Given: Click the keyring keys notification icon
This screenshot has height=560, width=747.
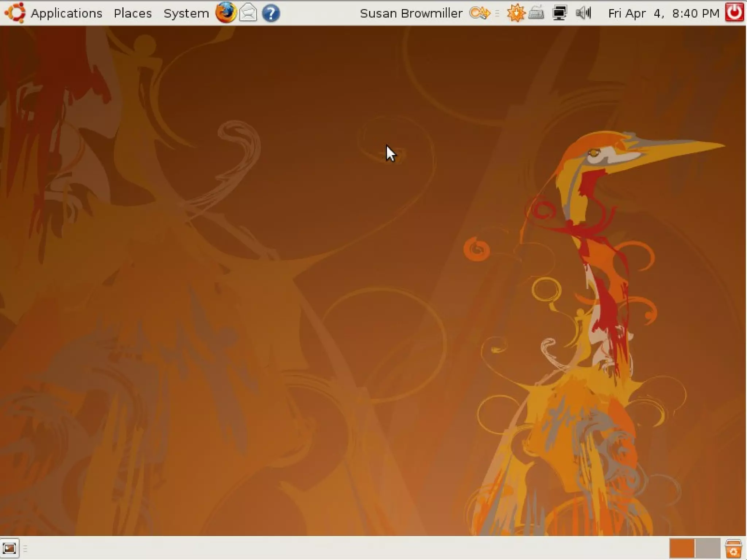Looking at the screenshot, I should pos(480,13).
